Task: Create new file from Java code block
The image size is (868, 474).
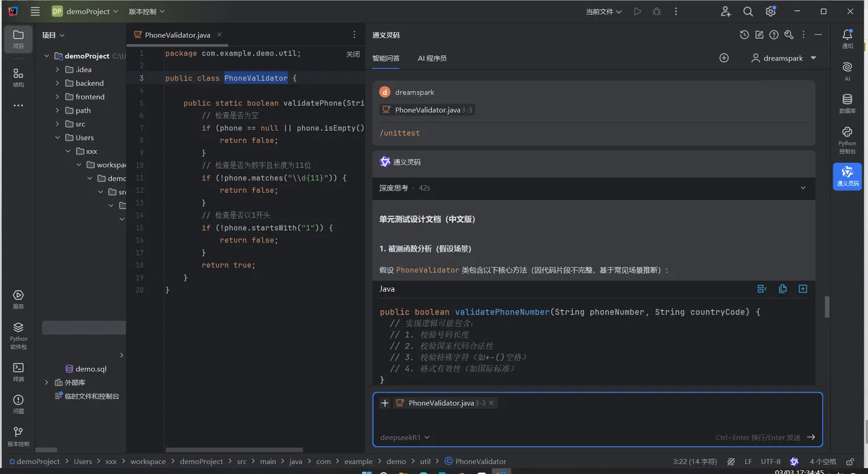Action: tap(803, 288)
